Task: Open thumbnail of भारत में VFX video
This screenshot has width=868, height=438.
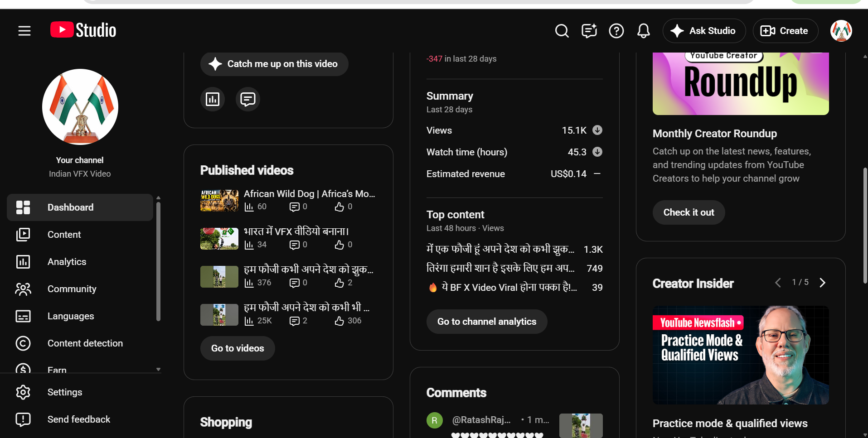Action: point(219,239)
